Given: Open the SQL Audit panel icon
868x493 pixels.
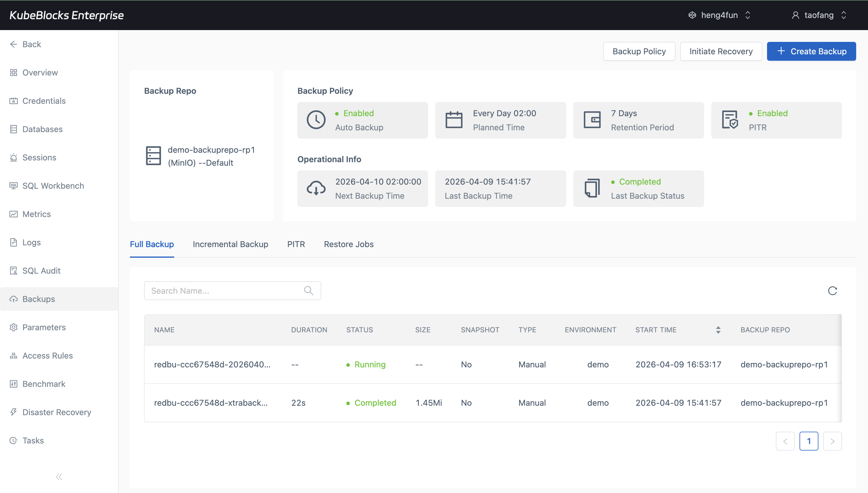Looking at the screenshot, I should 14,271.
